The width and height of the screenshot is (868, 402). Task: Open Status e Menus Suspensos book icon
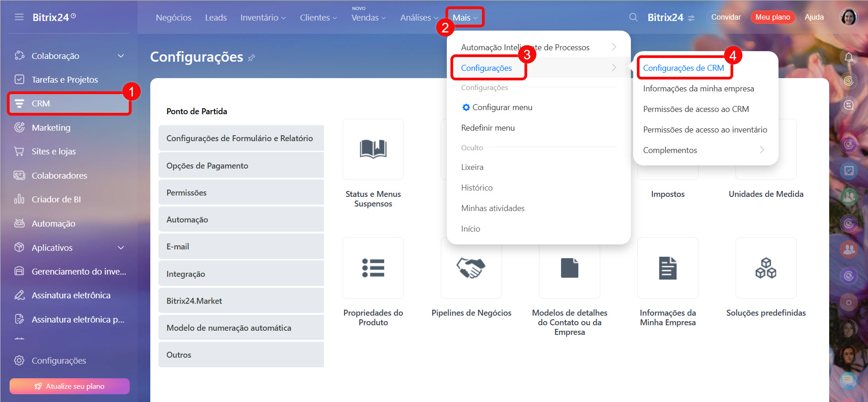pos(373,149)
